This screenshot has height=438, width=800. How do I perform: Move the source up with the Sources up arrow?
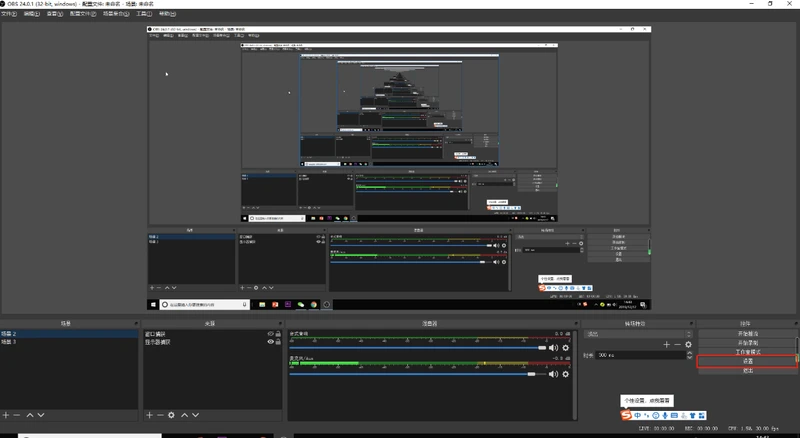pyautogui.click(x=185, y=415)
